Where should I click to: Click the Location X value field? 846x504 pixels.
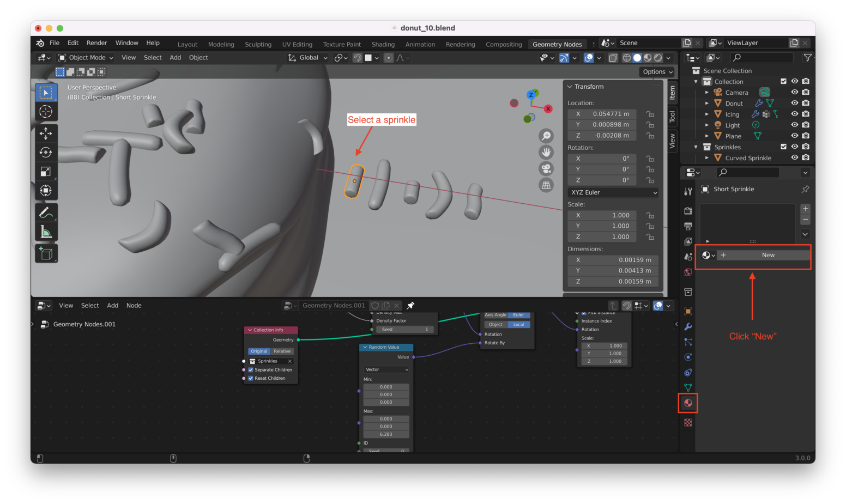pyautogui.click(x=602, y=114)
